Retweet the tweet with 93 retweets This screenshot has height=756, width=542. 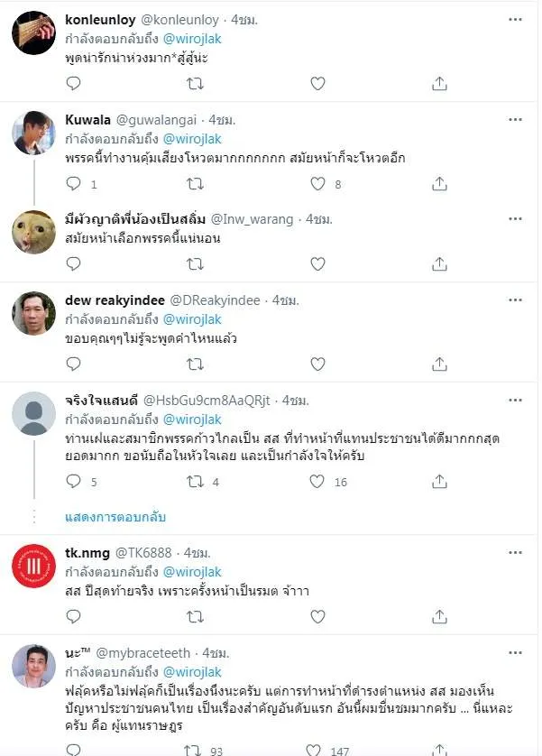pyautogui.click(x=194, y=749)
